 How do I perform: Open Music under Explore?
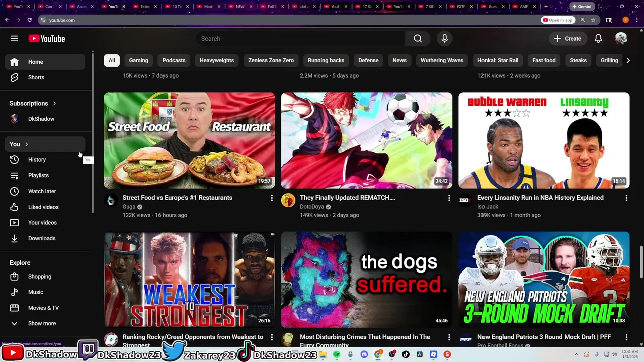[x=45, y=292]
